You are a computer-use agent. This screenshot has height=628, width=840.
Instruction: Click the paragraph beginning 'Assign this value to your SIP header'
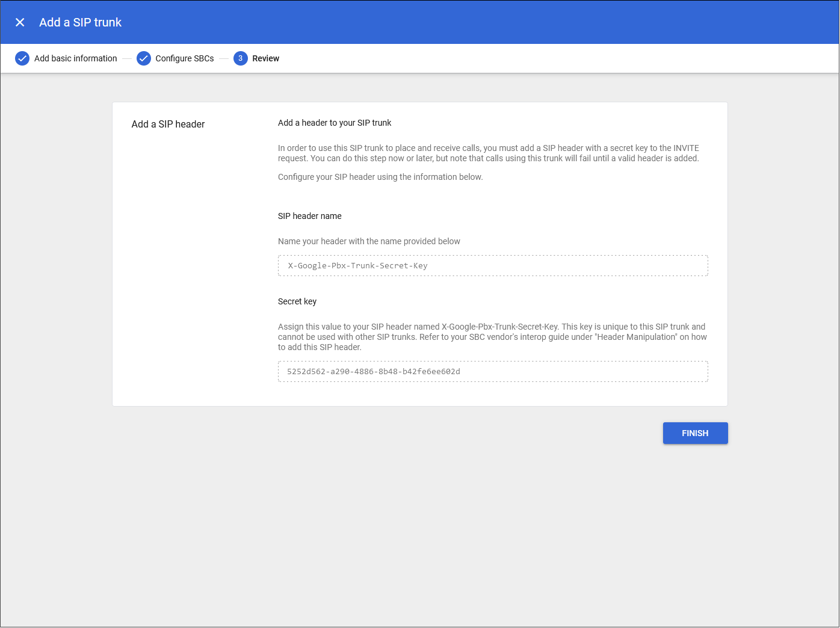tap(492, 337)
